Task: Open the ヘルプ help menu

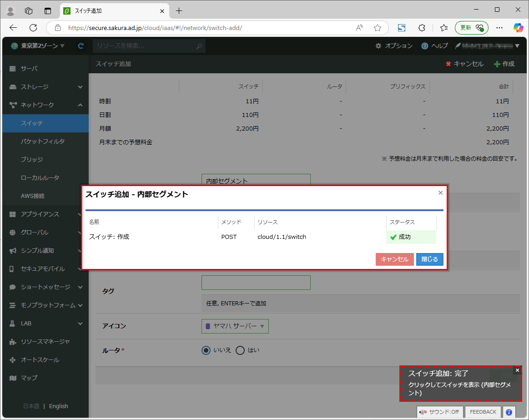Action: pos(434,46)
